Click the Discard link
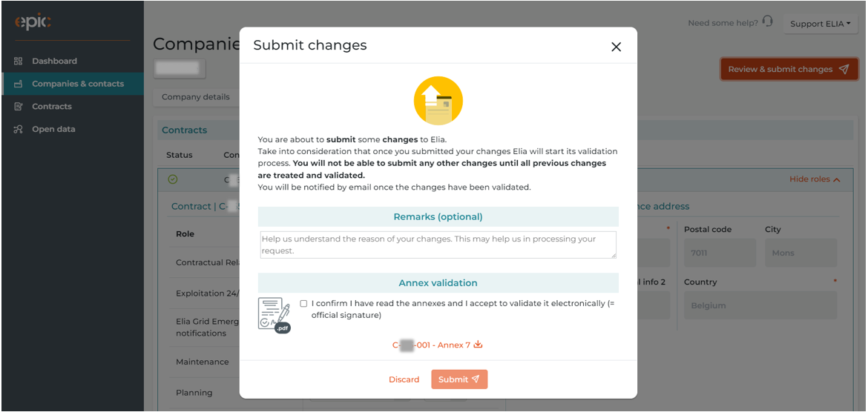This screenshot has height=415, width=868. [404, 379]
